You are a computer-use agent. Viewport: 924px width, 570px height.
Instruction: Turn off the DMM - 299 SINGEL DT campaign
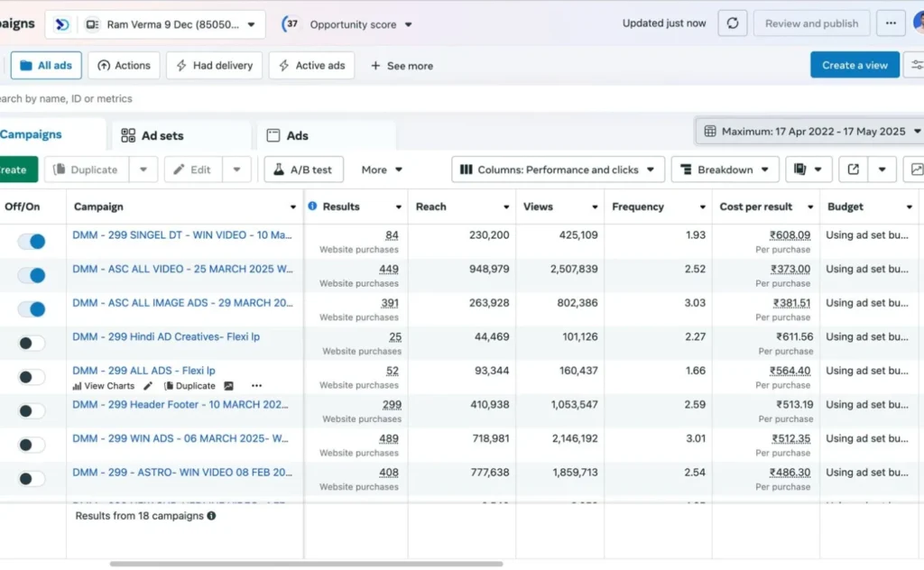32,242
